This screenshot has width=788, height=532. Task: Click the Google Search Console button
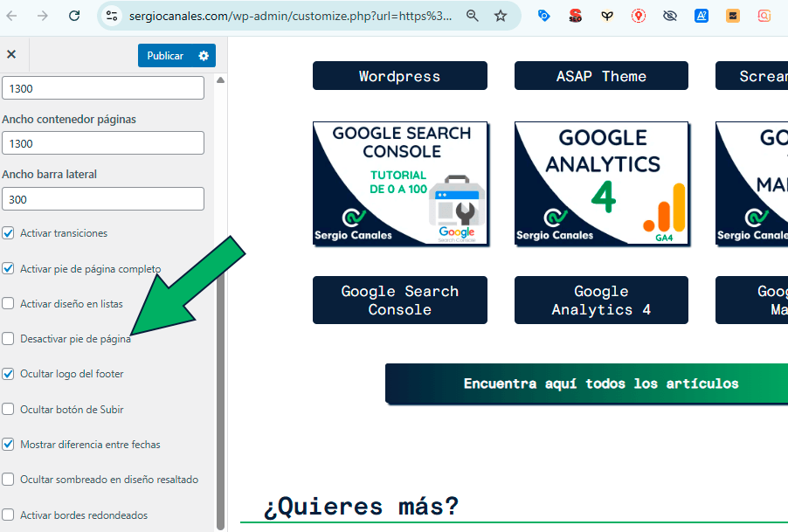[399, 300]
